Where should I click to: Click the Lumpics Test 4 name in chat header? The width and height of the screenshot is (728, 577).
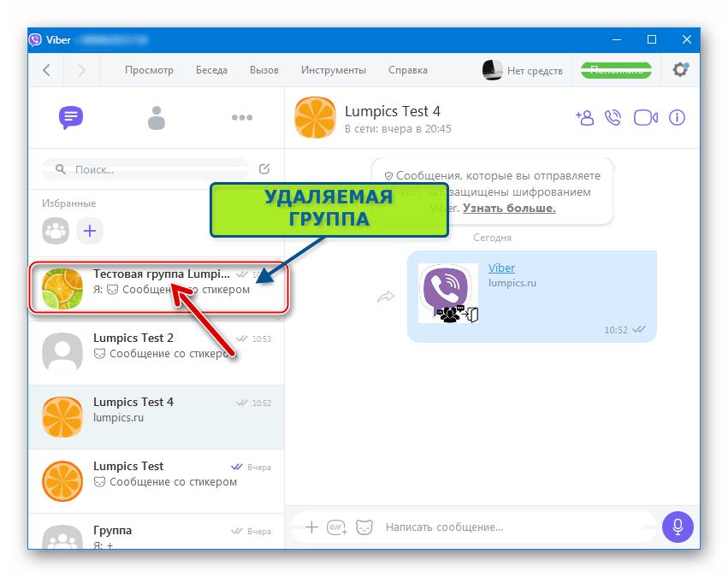[393, 111]
